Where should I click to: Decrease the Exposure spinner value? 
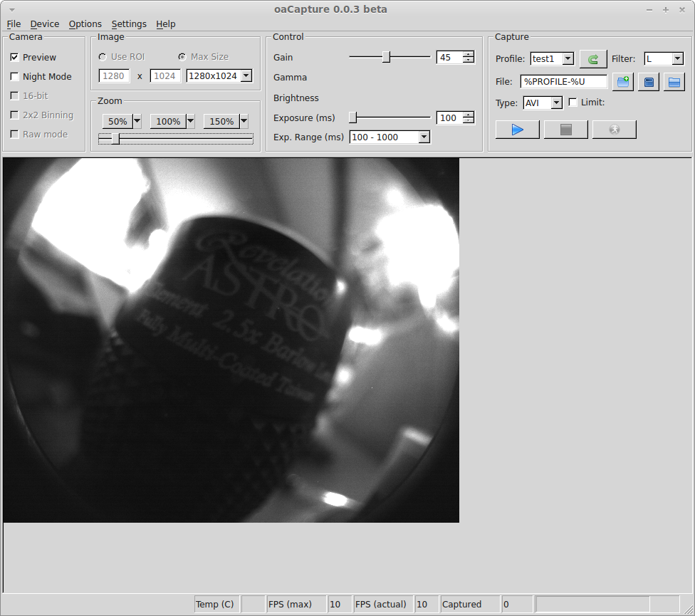coord(468,120)
